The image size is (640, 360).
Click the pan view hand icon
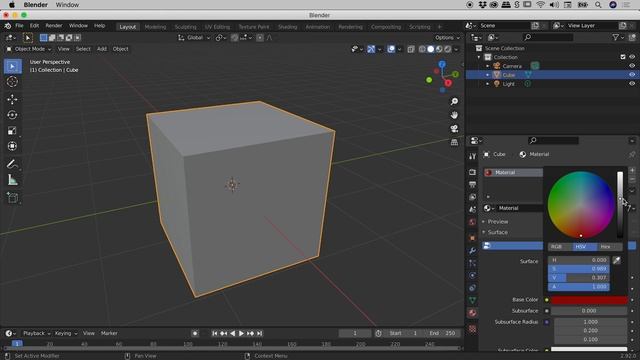pos(454,115)
